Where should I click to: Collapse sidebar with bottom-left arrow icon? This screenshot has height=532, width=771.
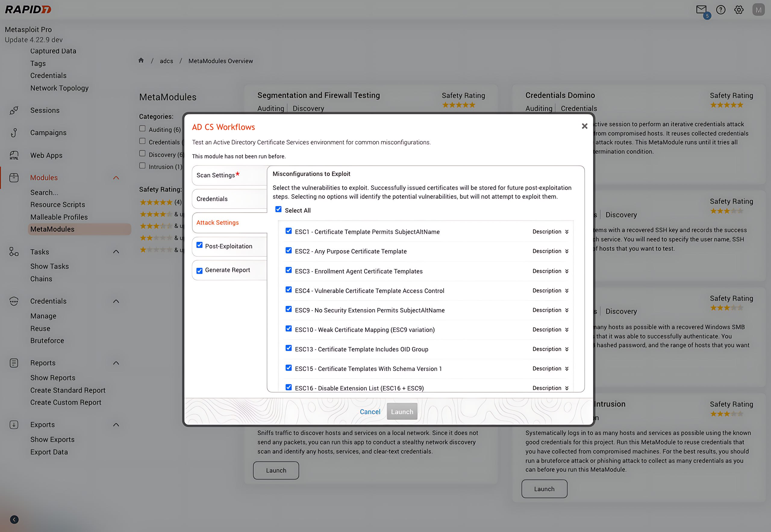[x=14, y=519]
